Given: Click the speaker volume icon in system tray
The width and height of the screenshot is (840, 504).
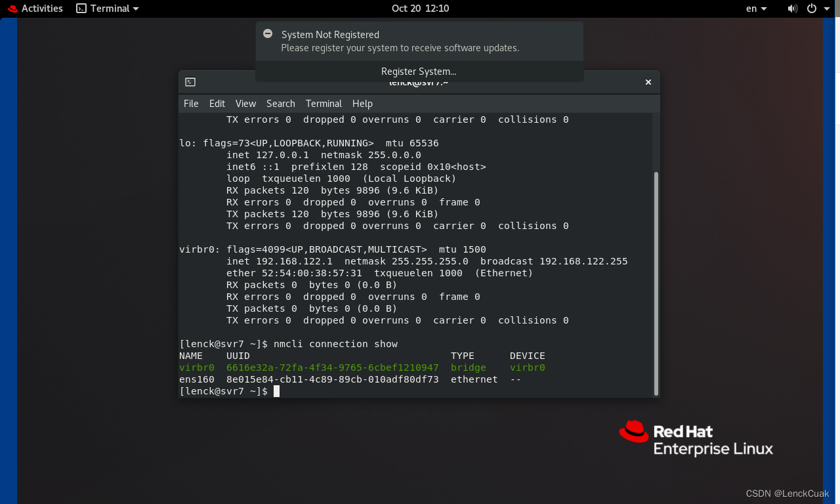Looking at the screenshot, I should coord(793,9).
